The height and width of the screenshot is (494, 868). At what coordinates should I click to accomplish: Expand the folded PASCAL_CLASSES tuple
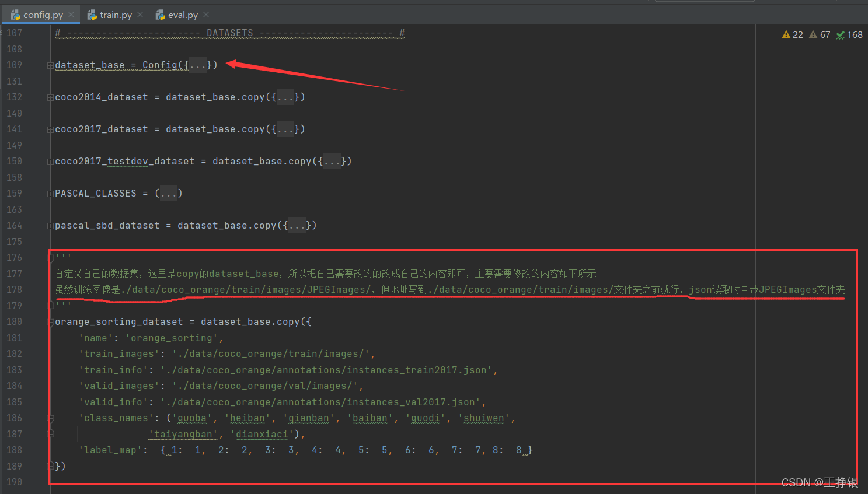pyautogui.click(x=50, y=194)
